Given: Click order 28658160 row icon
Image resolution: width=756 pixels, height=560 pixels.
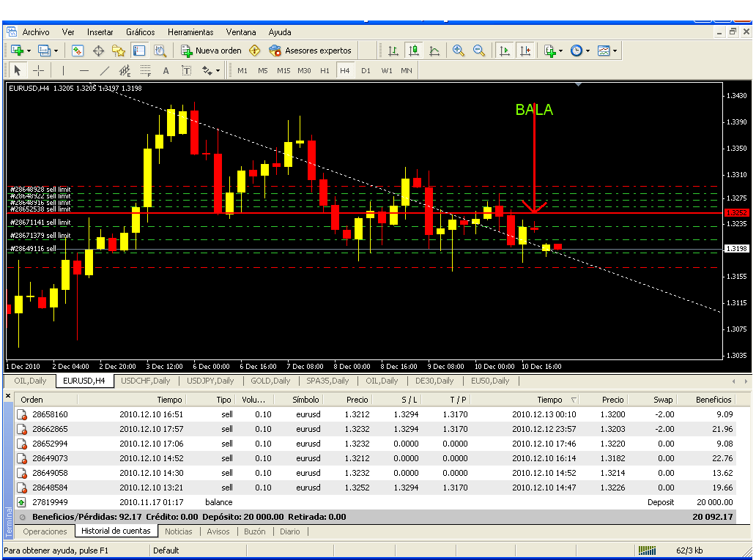Looking at the screenshot, I should pyautogui.click(x=22, y=414).
